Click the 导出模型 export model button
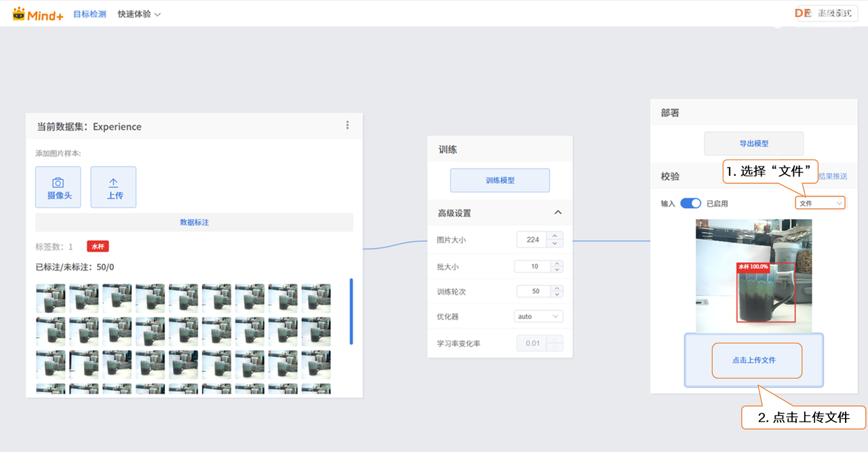Viewport: 868px width, 452px height. point(753,143)
